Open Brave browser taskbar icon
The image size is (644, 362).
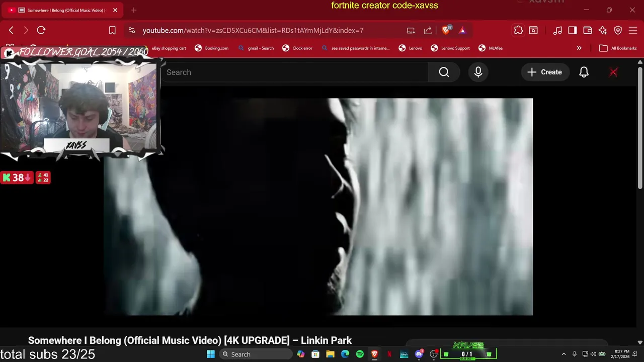pos(374,354)
